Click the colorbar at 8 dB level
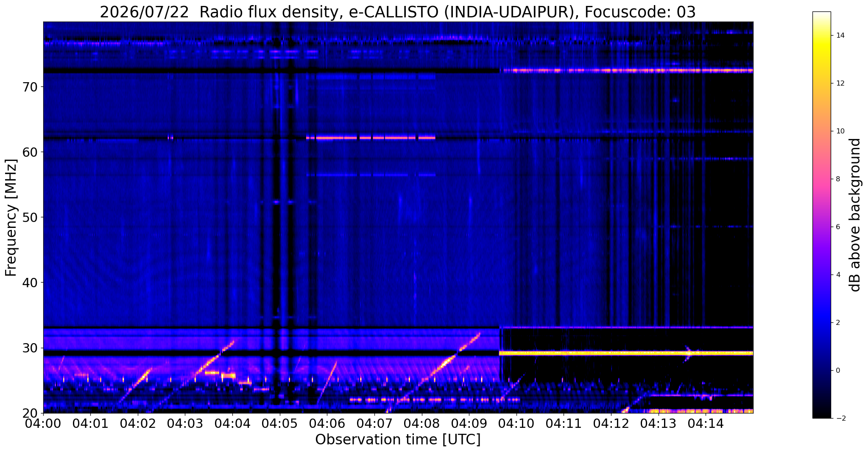Screen dimensions: 868x452 pos(821,179)
